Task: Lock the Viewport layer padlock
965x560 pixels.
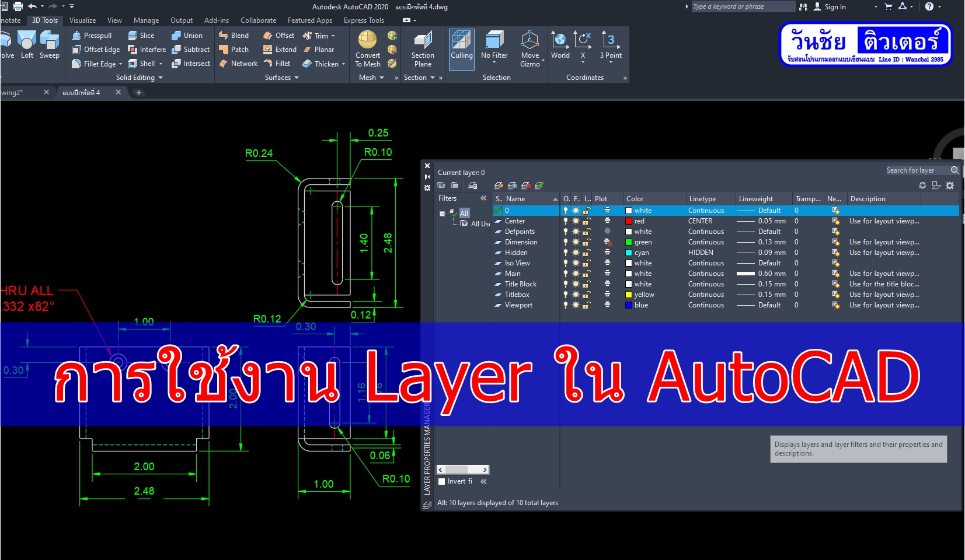Action: click(587, 305)
